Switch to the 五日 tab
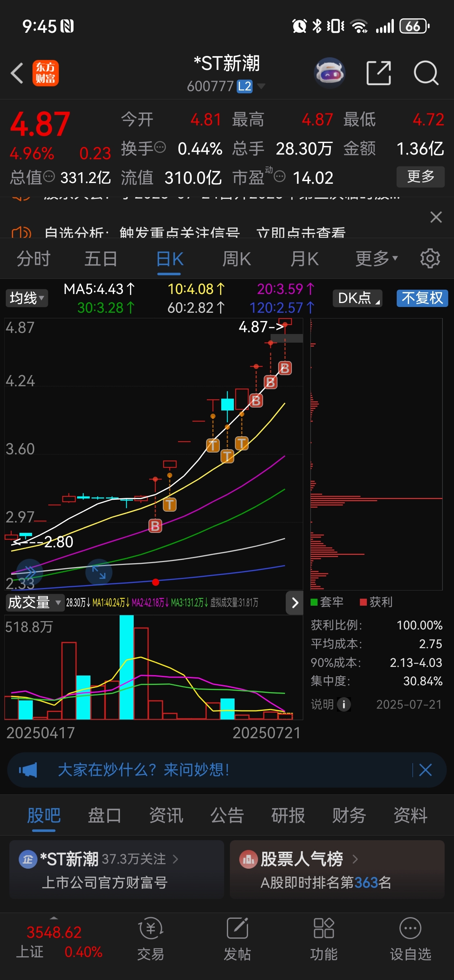This screenshot has height=980, width=454. [x=101, y=259]
